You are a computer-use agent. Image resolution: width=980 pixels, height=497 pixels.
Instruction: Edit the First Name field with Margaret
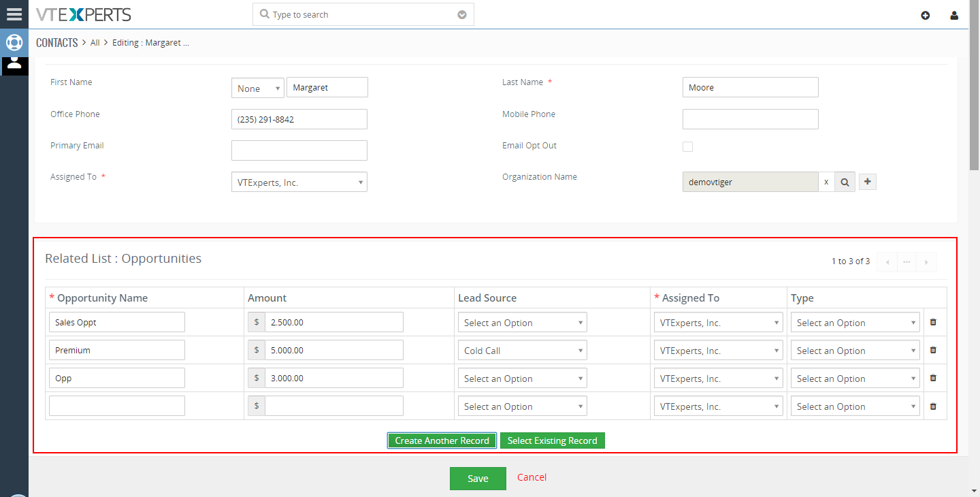click(x=327, y=87)
